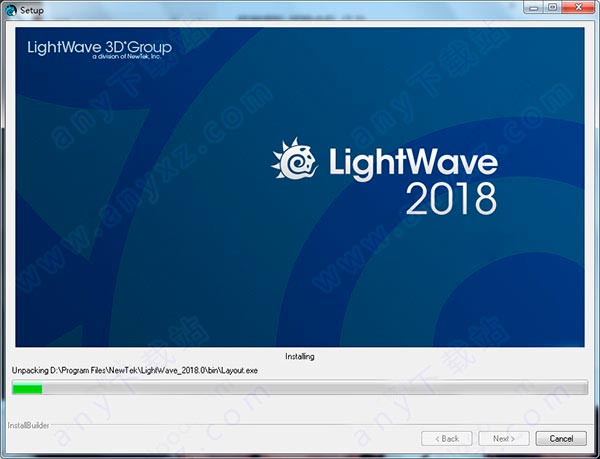Click the disabled Back button

(x=447, y=438)
